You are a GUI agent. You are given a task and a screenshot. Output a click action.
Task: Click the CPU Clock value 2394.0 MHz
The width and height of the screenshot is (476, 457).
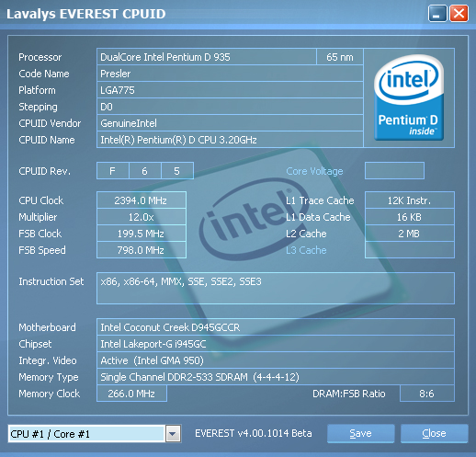click(142, 200)
